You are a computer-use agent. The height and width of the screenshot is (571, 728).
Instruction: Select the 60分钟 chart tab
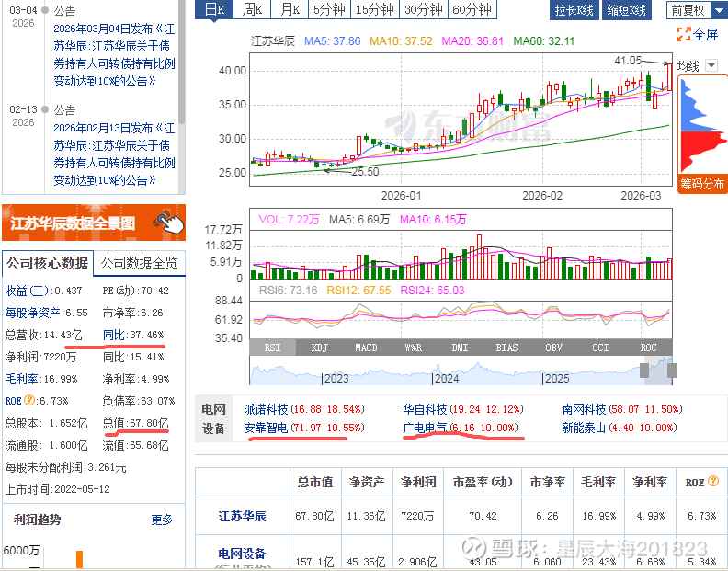(x=472, y=10)
